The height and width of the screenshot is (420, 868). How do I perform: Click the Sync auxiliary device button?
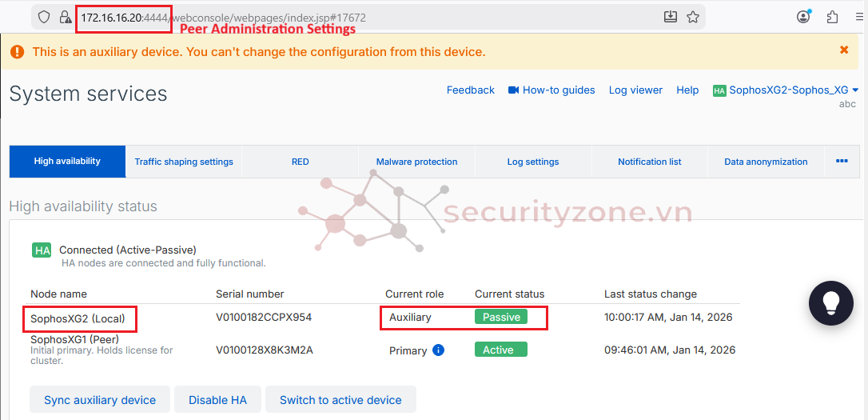tap(100, 400)
